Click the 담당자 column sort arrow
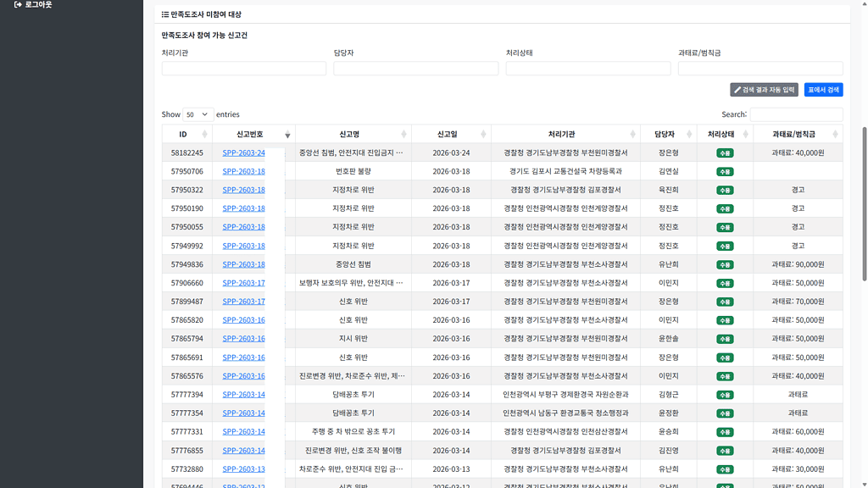 687,134
